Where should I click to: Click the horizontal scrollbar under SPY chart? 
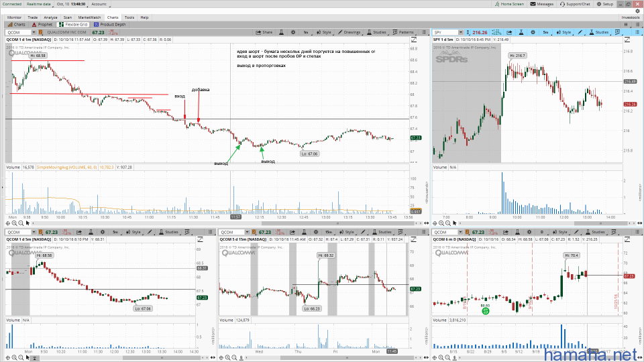point(601,223)
